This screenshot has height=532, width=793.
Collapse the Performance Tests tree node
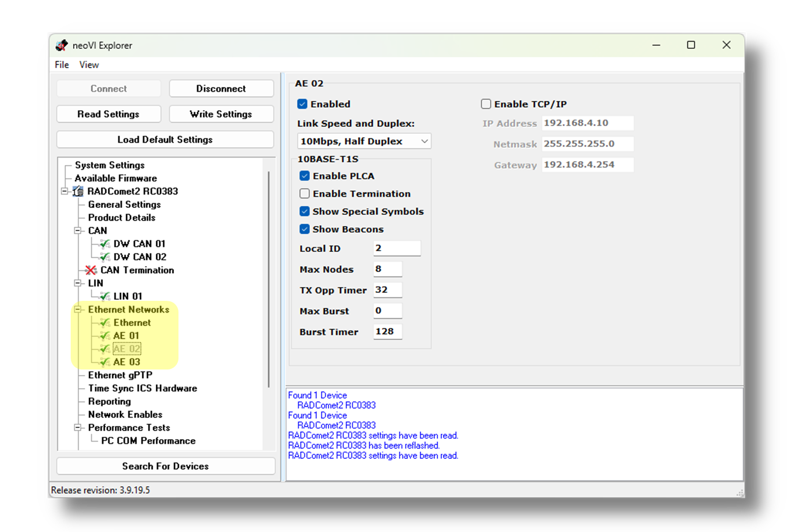pyautogui.click(x=78, y=428)
